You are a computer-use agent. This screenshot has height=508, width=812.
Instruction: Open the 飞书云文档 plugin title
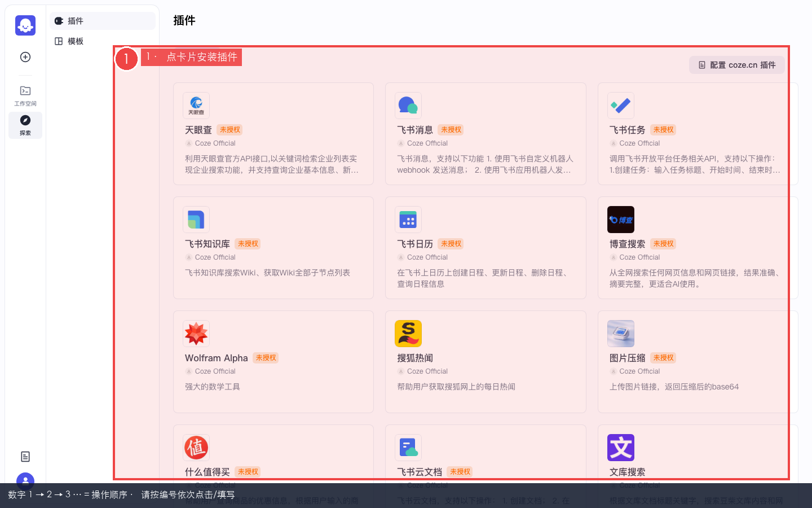pos(420,472)
